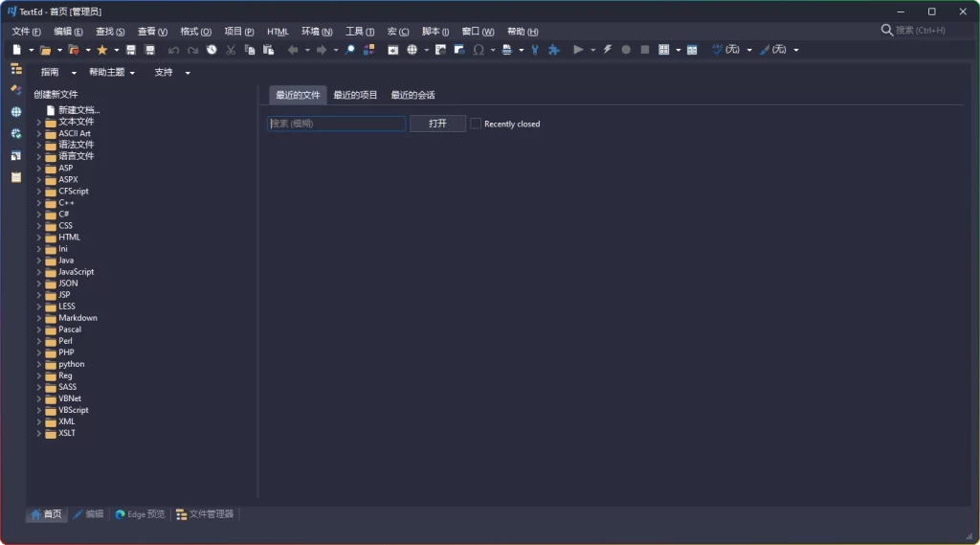Click the new document icon in toolbar
The image size is (980, 545).
click(x=17, y=50)
